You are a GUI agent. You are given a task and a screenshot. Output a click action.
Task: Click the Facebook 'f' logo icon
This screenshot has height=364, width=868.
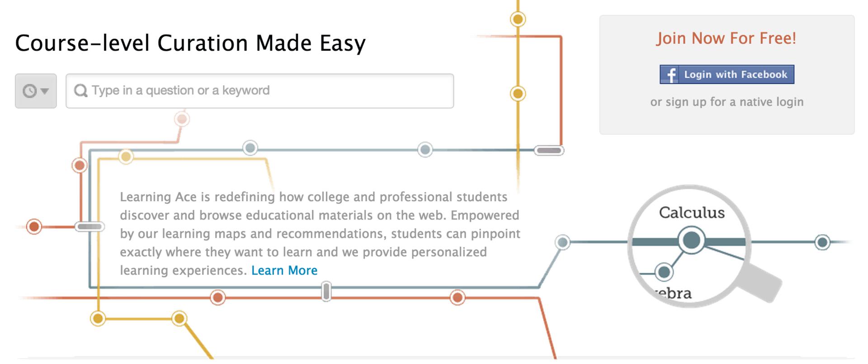[x=670, y=75]
